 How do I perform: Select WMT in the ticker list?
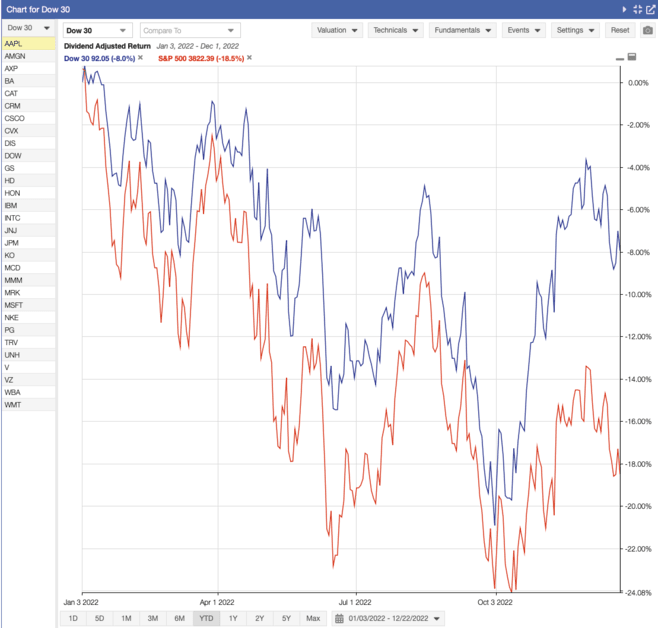(x=29, y=404)
